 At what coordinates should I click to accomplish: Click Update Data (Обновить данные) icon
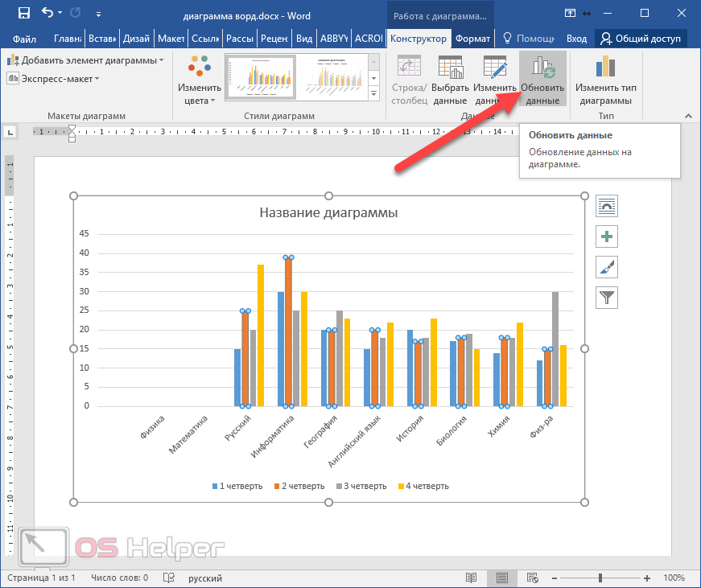(542, 80)
